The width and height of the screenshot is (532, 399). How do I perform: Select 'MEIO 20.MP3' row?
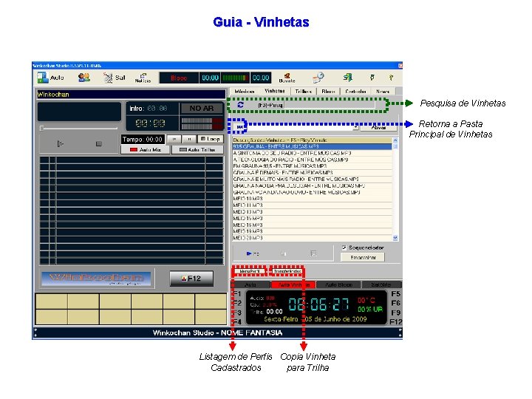(x=312, y=238)
